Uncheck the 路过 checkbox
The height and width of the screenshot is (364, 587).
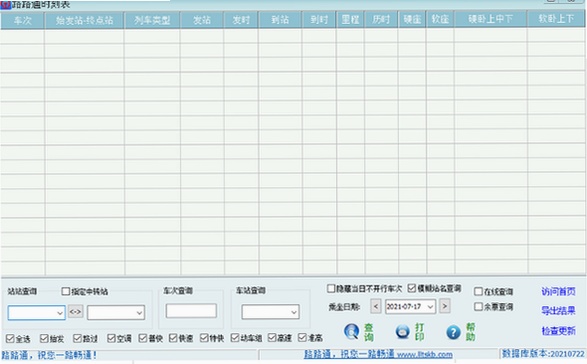pyautogui.click(x=77, y=339)
